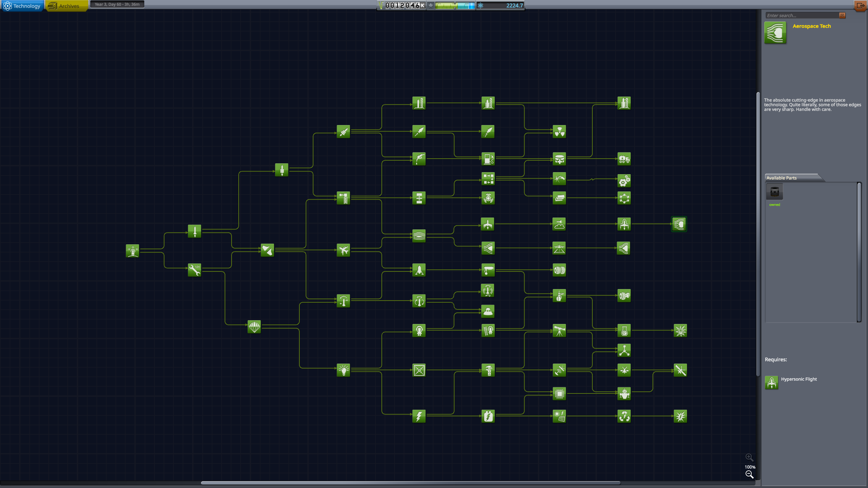The height and width of the screenshot is (488, 868).
Task: Zoom out the tech tree
Action: pyautogui.click(x=749, y=474)
